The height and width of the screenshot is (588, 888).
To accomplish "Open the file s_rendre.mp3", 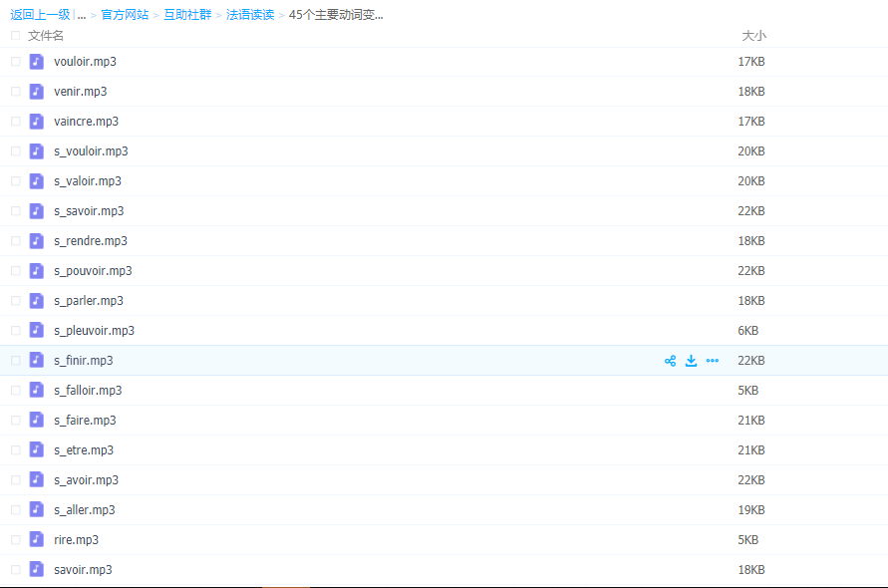I will (91, 241).
